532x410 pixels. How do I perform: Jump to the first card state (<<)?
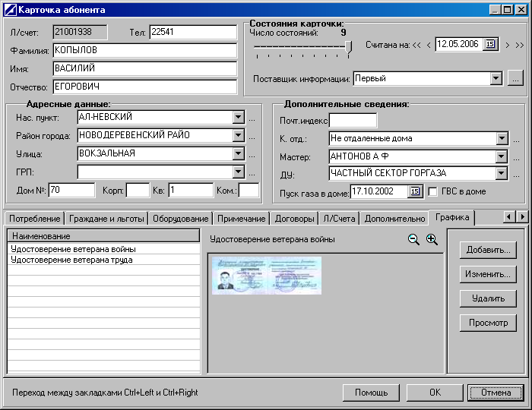tap(416, 45)
